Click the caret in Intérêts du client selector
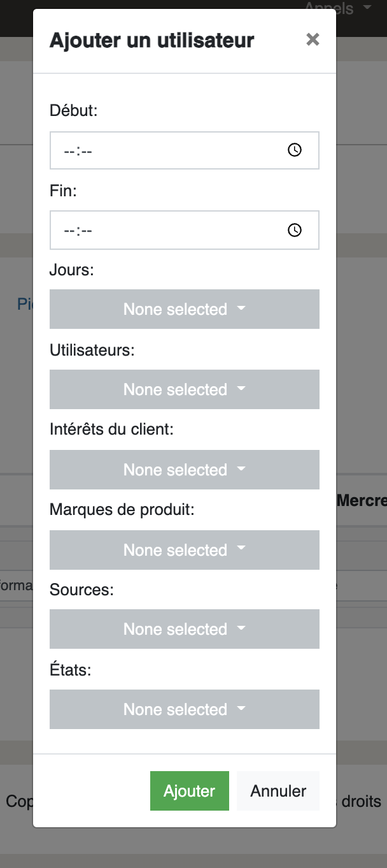Screen dimensions: 387x868 pos(241,469)
